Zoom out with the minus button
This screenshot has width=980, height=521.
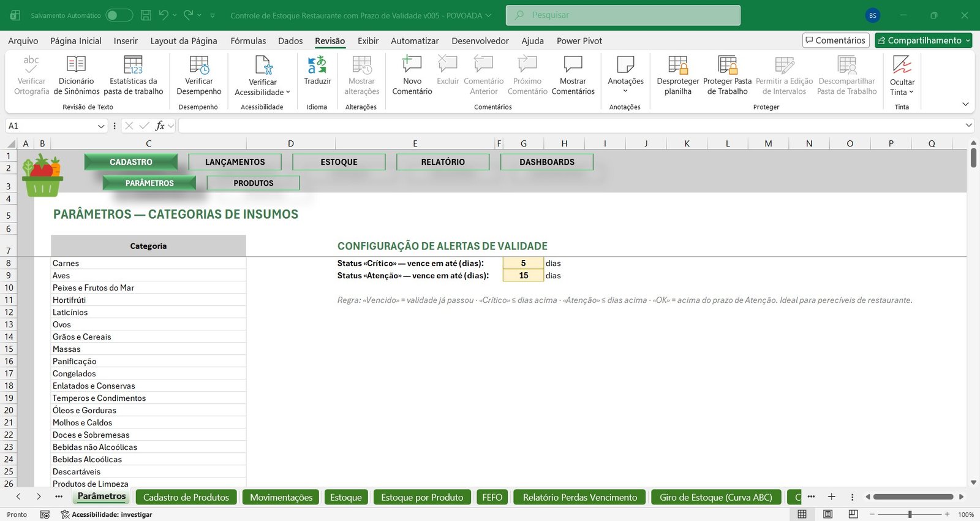coord(872,514)
